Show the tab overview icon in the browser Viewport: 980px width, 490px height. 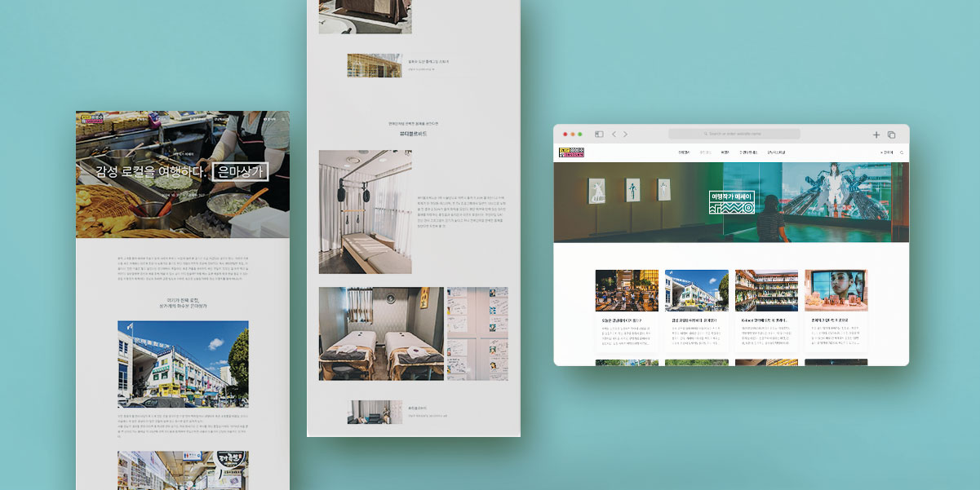tap(891, 135)
